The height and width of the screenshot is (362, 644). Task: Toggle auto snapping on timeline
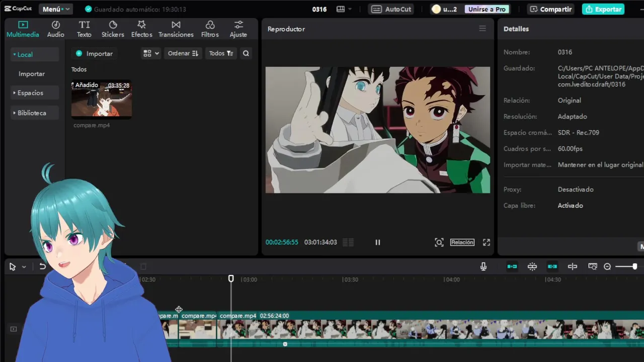tap(532, 266)
